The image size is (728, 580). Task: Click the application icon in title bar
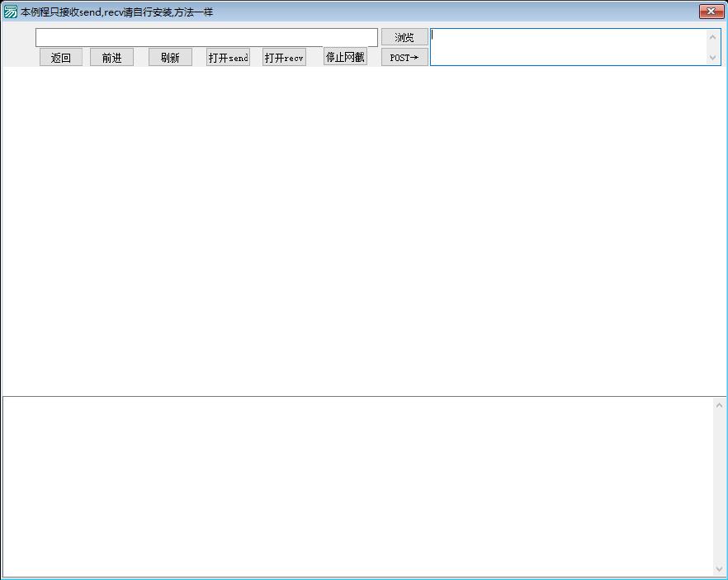[x=10, y=12]
